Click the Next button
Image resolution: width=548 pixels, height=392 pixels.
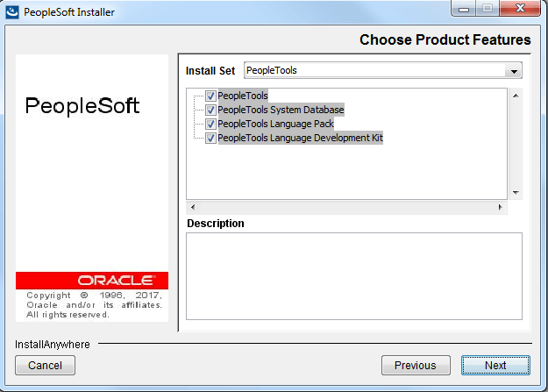click(x=495, y=366)
